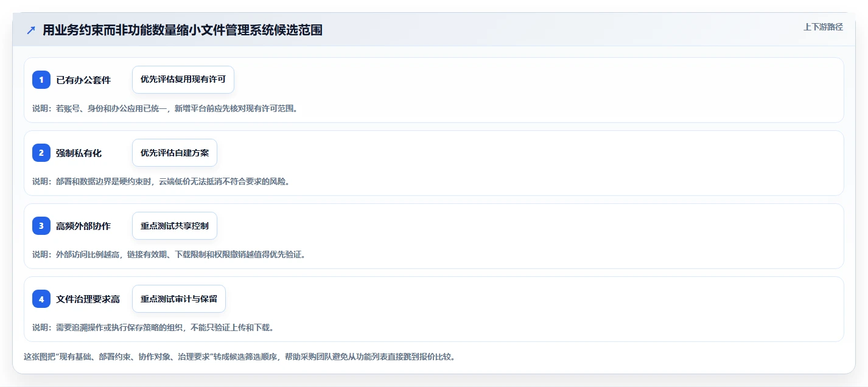868x387 pixels.
Task: Click the description starting 说明:部署和数据边界是硬约束时
Action: point(161,181)
